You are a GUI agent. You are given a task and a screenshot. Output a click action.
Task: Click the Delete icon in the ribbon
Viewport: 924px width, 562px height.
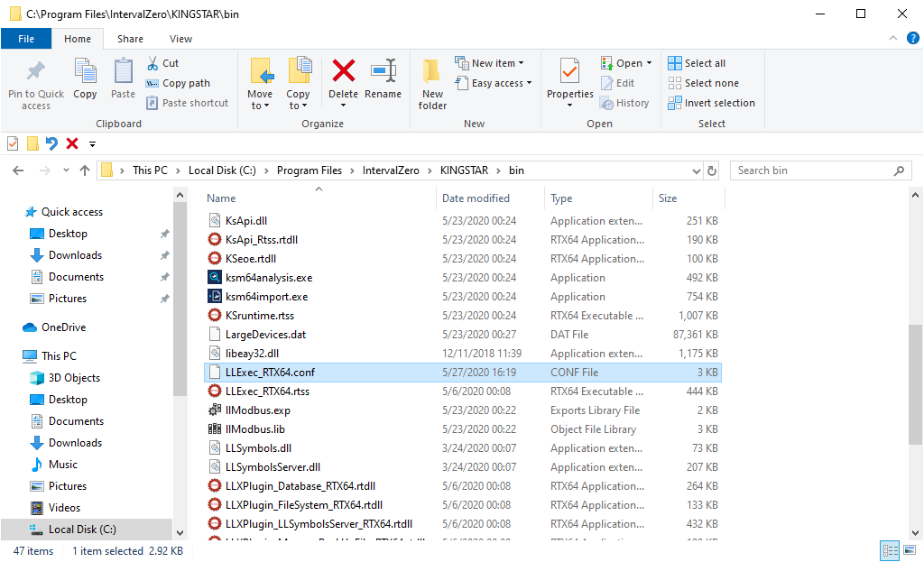tap(343, 72)
